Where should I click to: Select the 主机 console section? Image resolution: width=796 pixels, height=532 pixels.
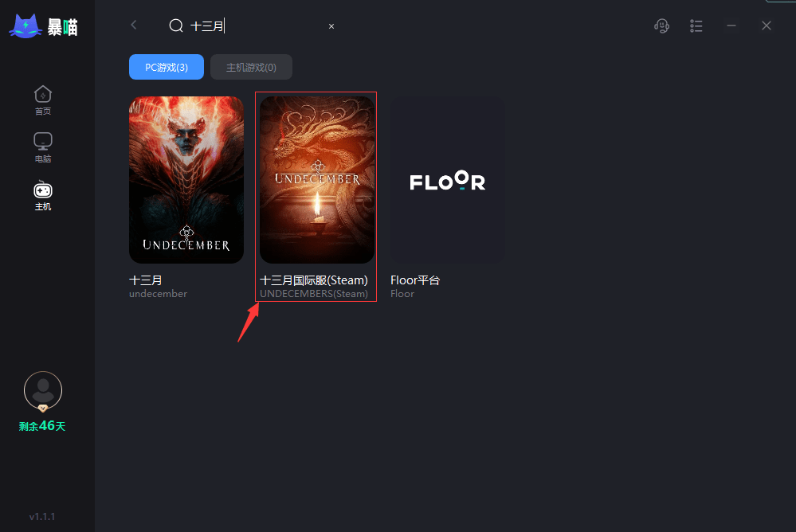(43, 196)
